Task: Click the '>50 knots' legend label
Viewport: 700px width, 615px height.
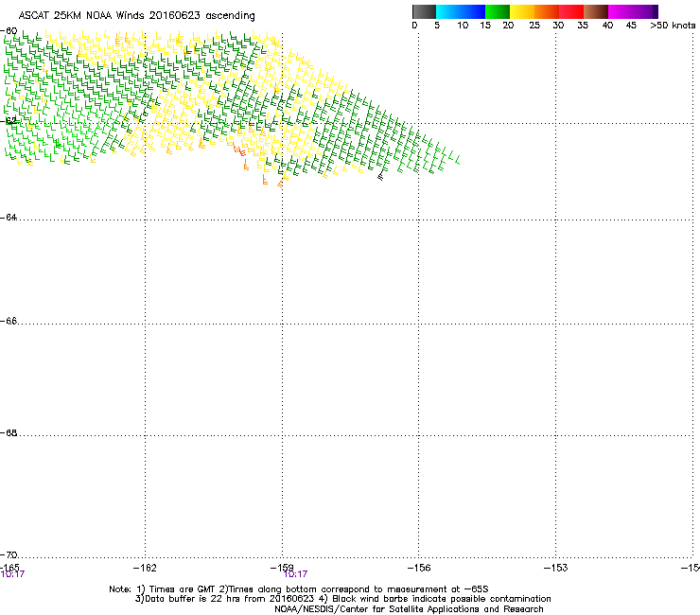Action: (x=673, y=26)
